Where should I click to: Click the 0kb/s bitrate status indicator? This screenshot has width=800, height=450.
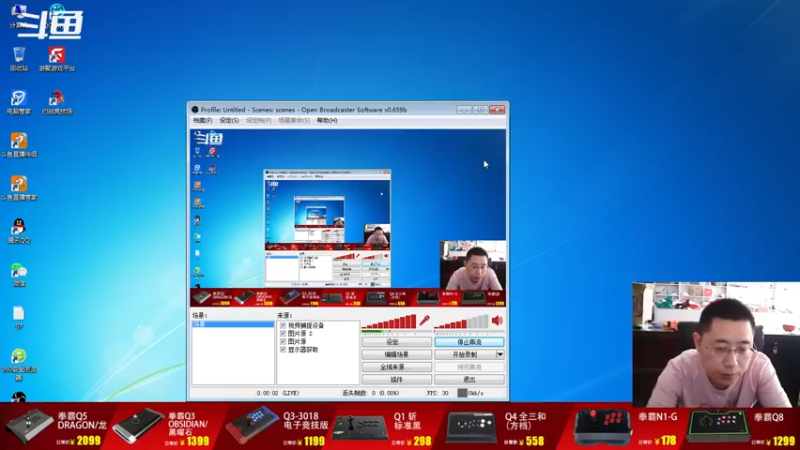click(x=470, y=393)
